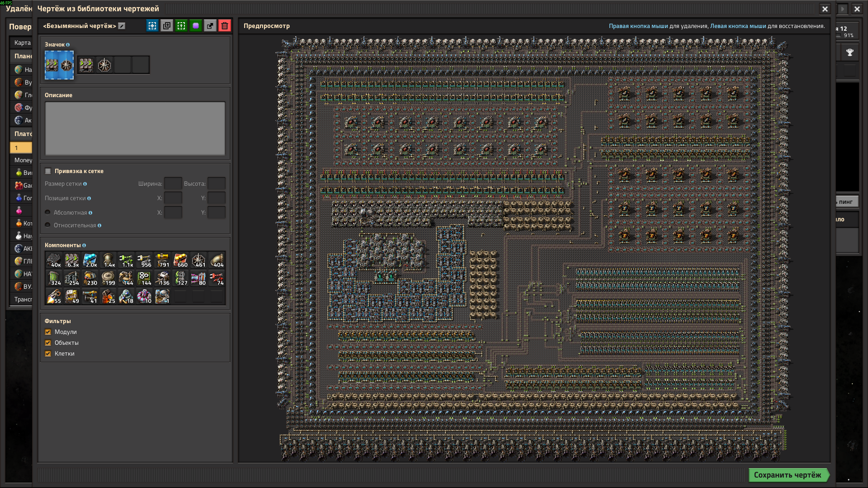Click the Сохранить чертёж button
Viewport: 868px width, 488px height.
[x=787, y=475]
